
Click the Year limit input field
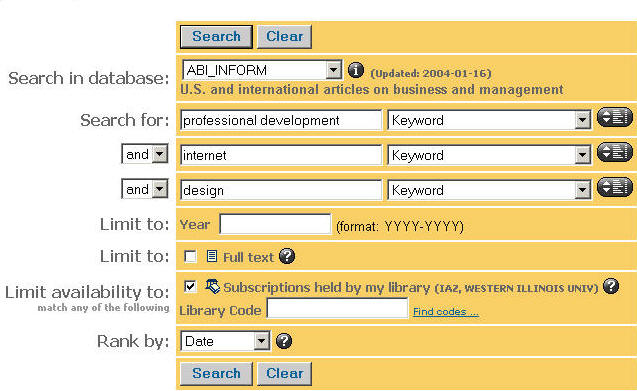click(275, 224)
